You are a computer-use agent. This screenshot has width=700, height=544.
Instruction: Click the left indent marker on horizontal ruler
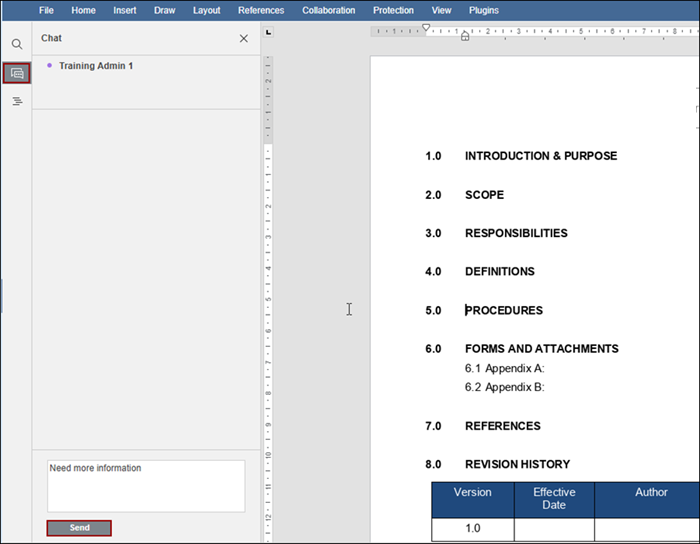(x=465, y=37)
